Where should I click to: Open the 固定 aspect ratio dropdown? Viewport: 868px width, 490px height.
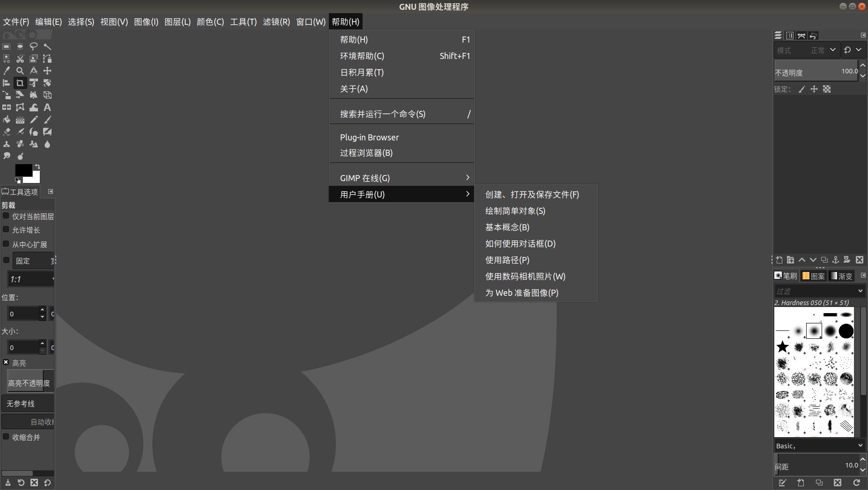[34, 261]
